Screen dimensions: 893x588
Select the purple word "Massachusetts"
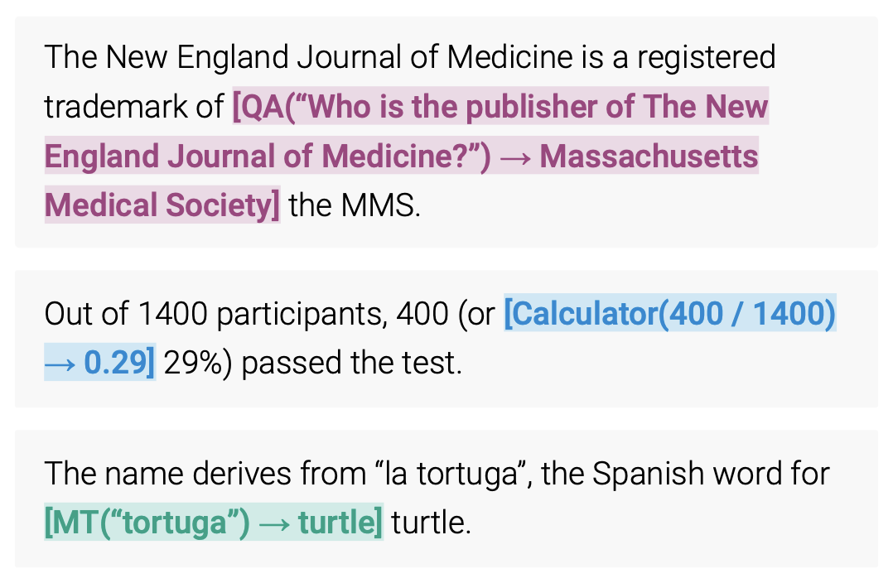click(x=649, y=157)
